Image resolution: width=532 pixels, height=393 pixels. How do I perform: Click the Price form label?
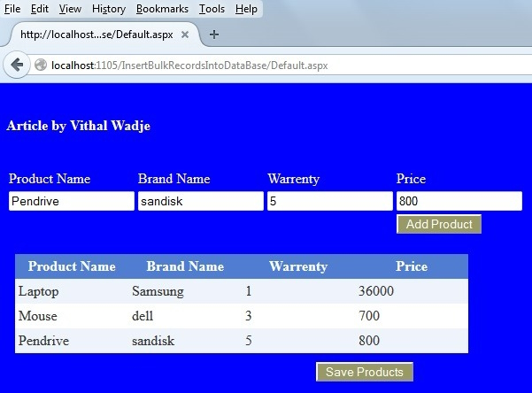(411, 179)
